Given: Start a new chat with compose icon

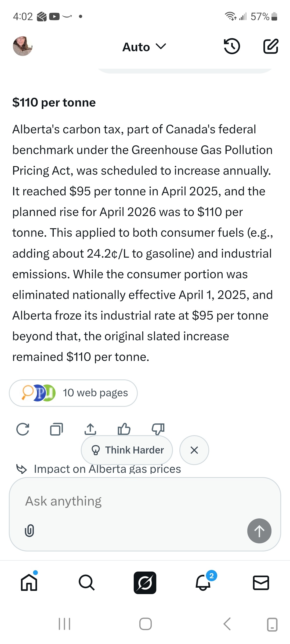Looking at the screenshot, I should tap(270, 46).
